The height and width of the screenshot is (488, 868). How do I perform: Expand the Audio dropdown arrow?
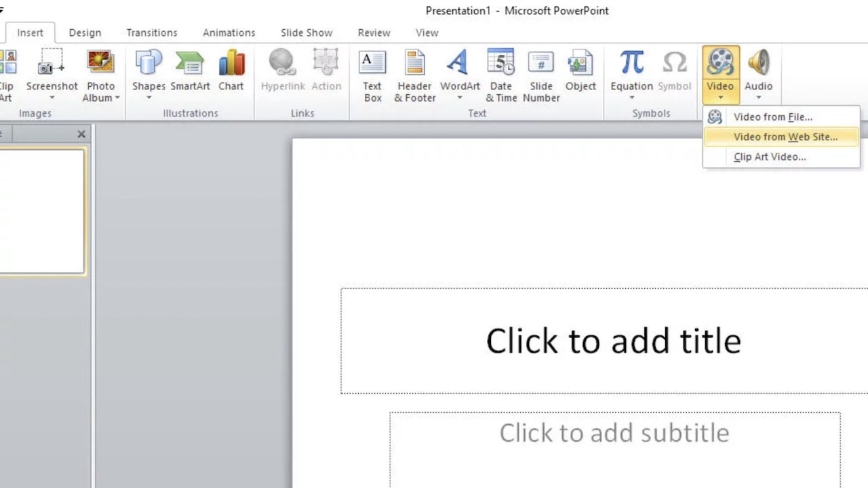pos(758,98)
